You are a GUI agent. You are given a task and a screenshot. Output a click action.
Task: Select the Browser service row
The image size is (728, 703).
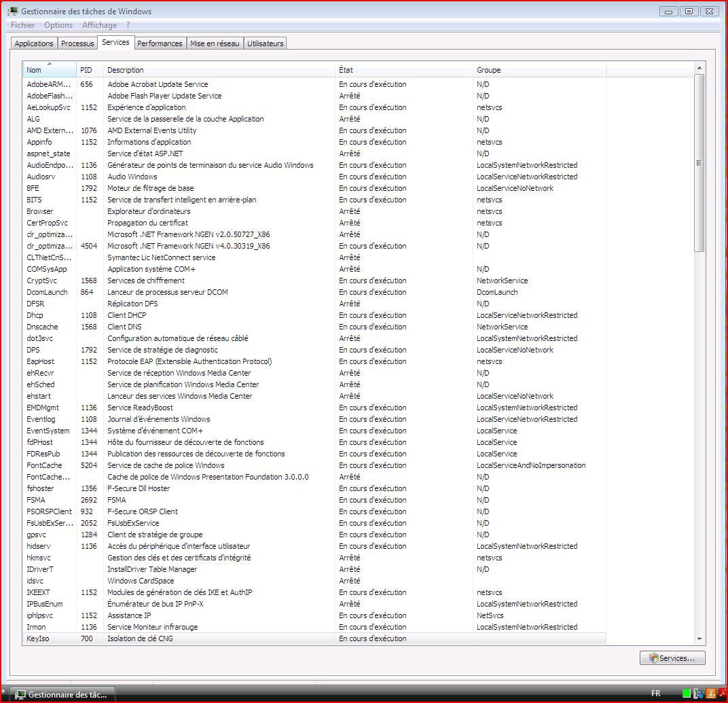click(x=314, y=211)
